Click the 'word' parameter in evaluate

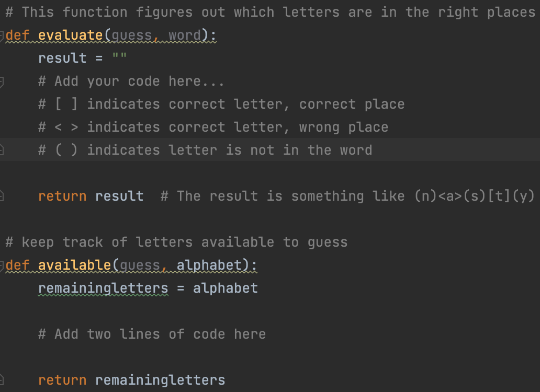click(x=185, y=36)
